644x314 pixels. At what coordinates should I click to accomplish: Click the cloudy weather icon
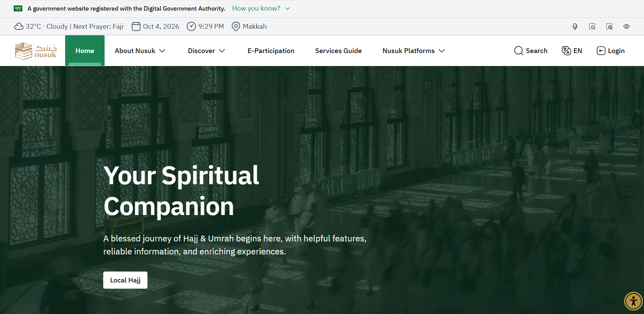[x=19, y=26]
